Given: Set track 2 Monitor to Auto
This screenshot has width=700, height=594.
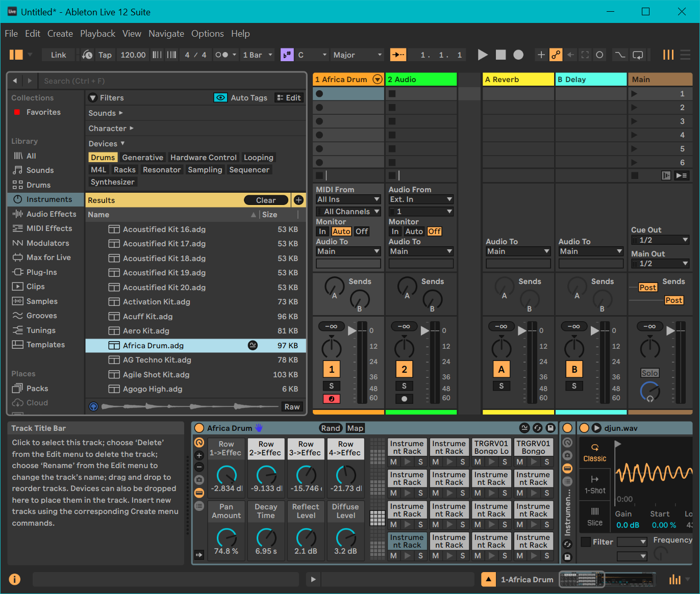Looking at the screenshot, I should 414,231.
